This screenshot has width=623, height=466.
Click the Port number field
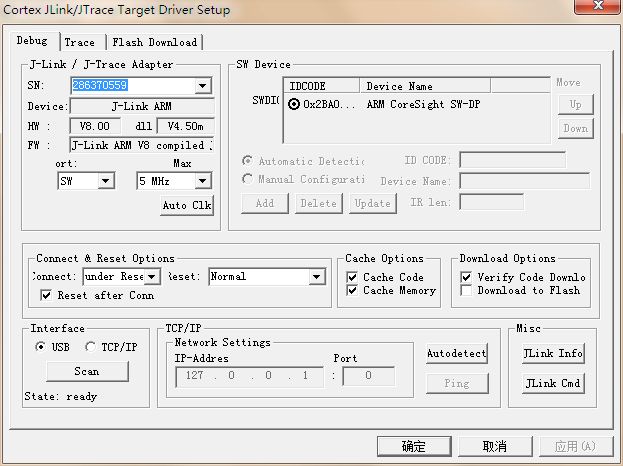tap(369, 376)
